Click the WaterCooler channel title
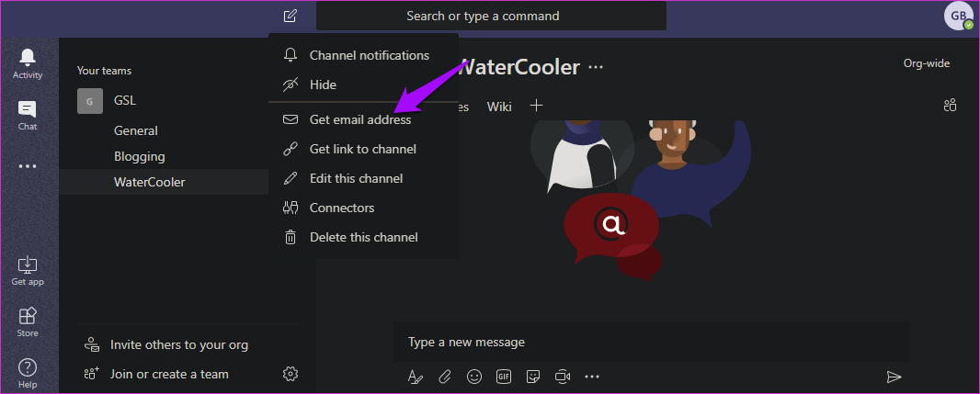980x394 pixels. 518,67
